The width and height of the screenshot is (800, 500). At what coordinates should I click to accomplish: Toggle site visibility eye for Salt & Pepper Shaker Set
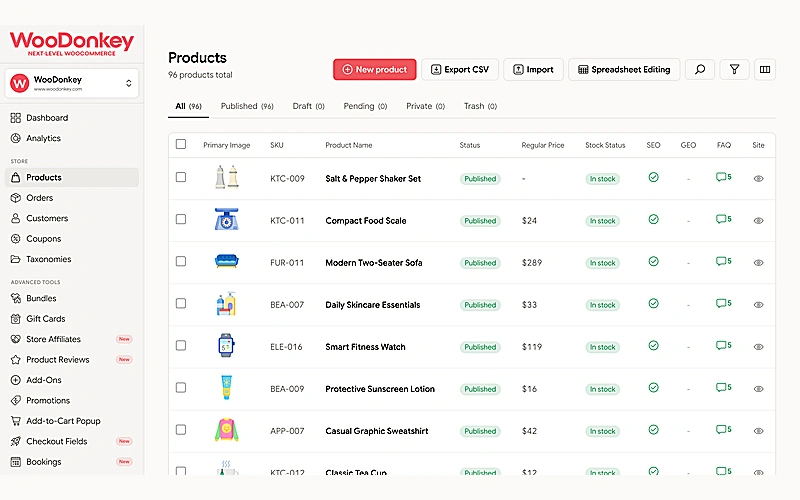tap(759, 179)
